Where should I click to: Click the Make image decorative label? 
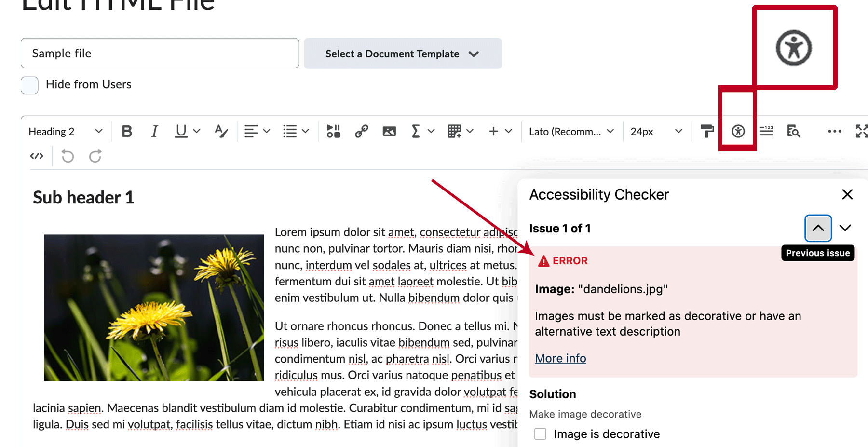point(585,414)
